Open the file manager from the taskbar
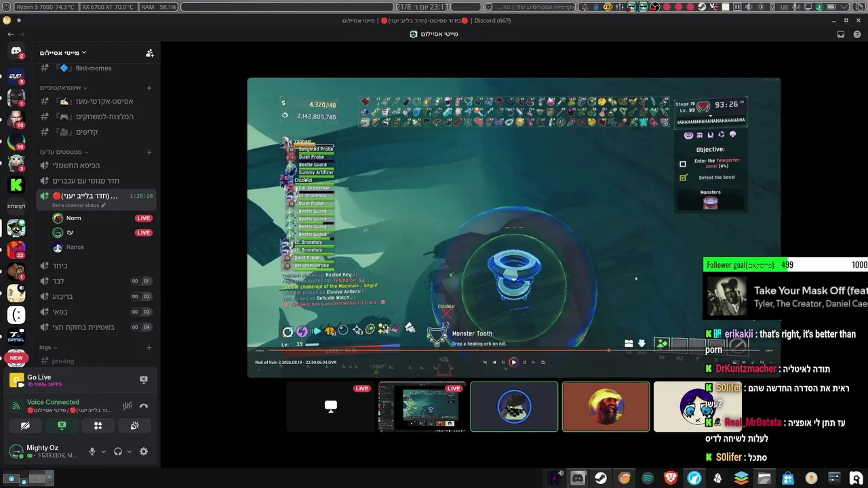The width and height of the screenshot is (868, 488). pos(764,478)
